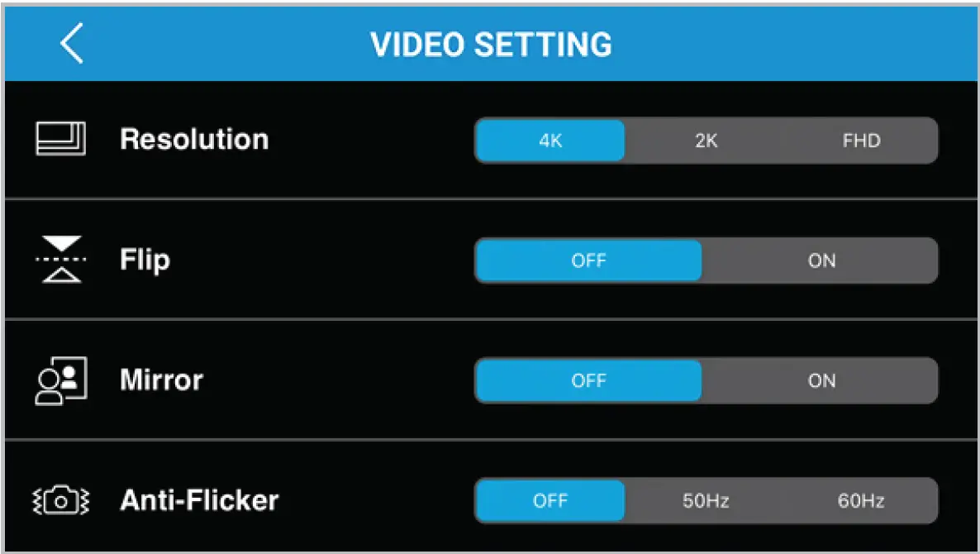Image resolution: width=980 pixels, height=554 pixels.
Task: Click the Flip label text
Action: pos(145,260)
